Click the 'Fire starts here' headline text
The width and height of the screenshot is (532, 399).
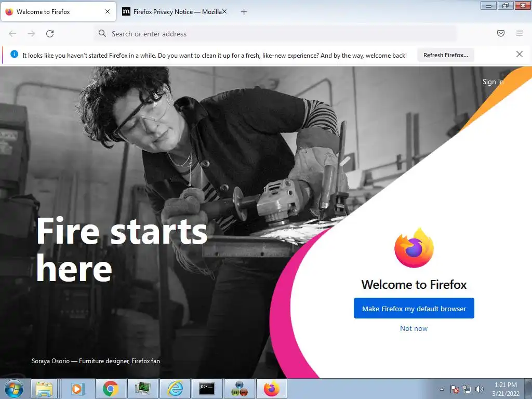122,249
